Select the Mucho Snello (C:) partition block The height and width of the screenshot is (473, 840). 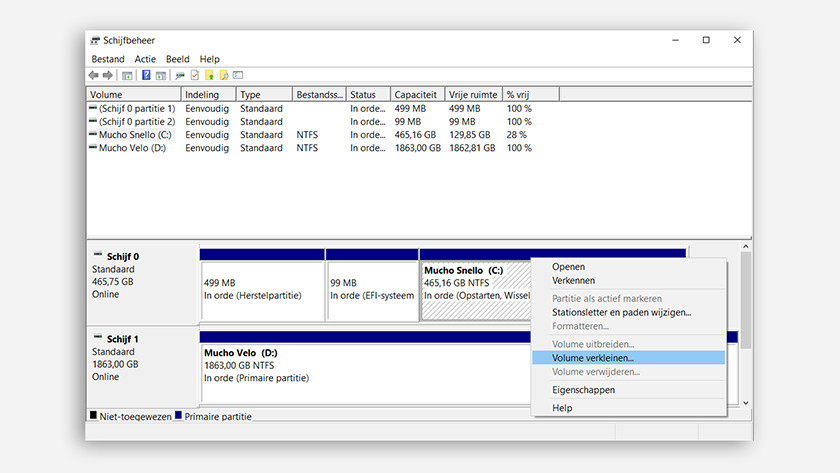point(476,289)
